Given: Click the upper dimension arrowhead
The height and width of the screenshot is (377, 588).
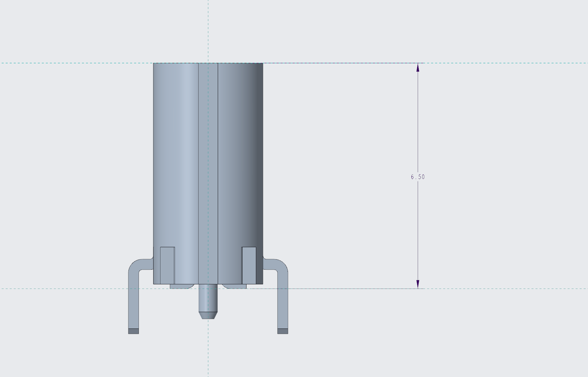Looking at the screenshot, I should (418, 68).
